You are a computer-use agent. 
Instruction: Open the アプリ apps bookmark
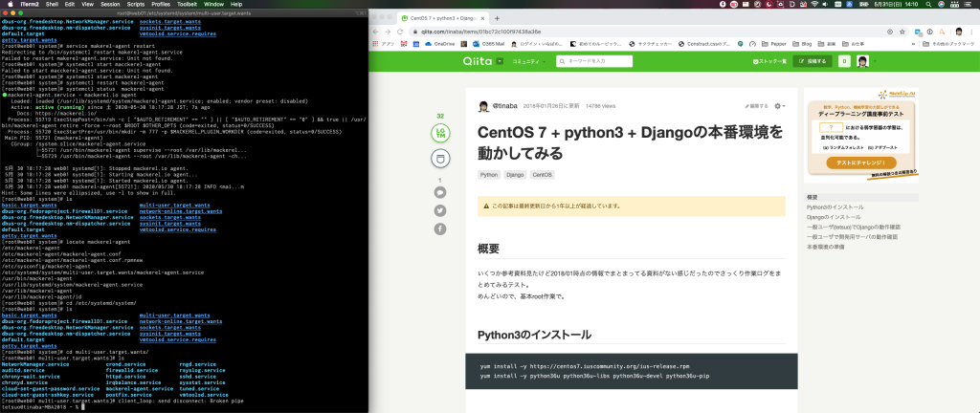[x=383, y=44]
